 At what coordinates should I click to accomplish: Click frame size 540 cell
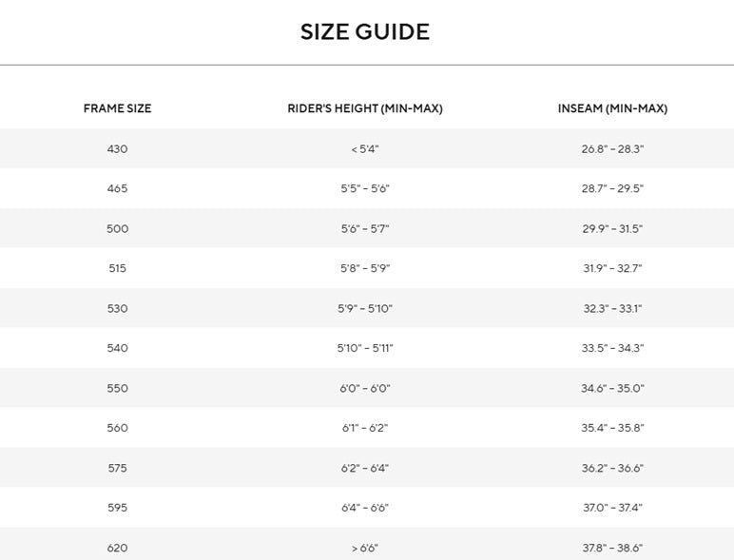pos(117,348)
